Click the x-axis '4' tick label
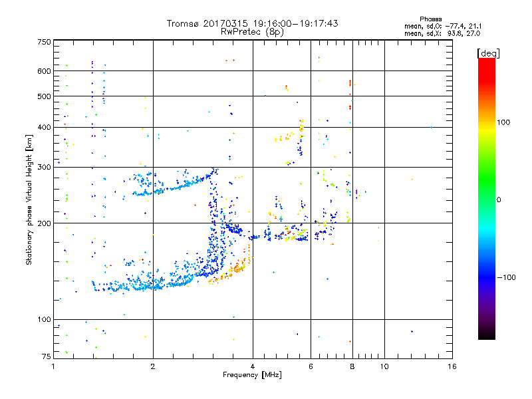 [x=253, y=366]
